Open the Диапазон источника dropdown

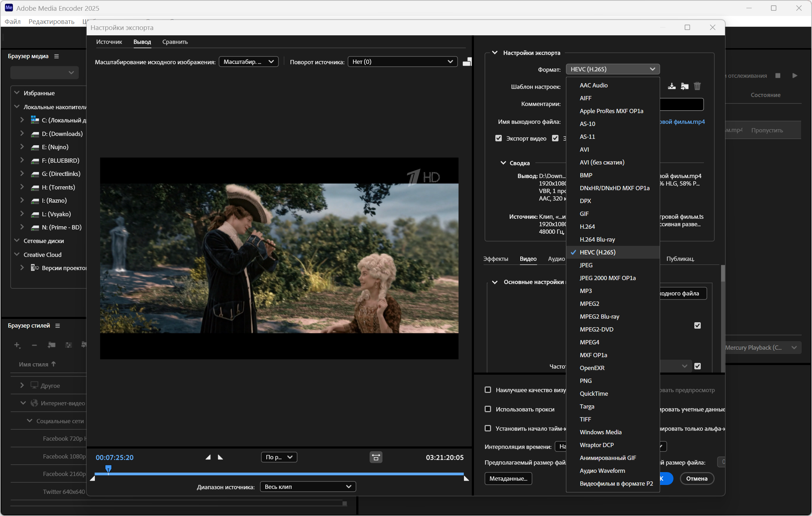308,486
